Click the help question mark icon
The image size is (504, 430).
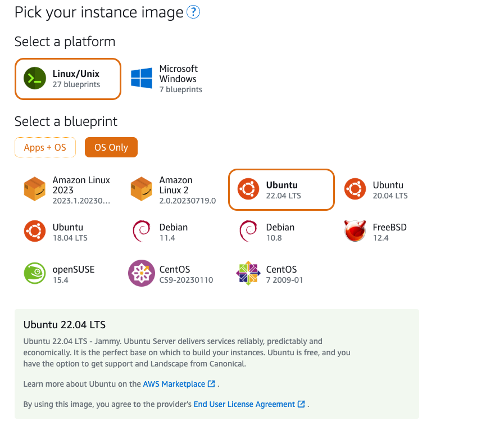[193, 12]
